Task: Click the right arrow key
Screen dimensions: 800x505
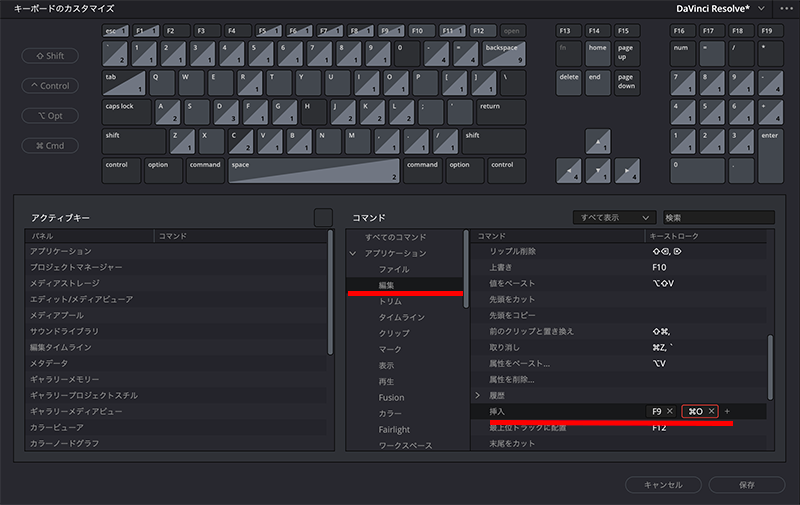Action: (627, 171)
